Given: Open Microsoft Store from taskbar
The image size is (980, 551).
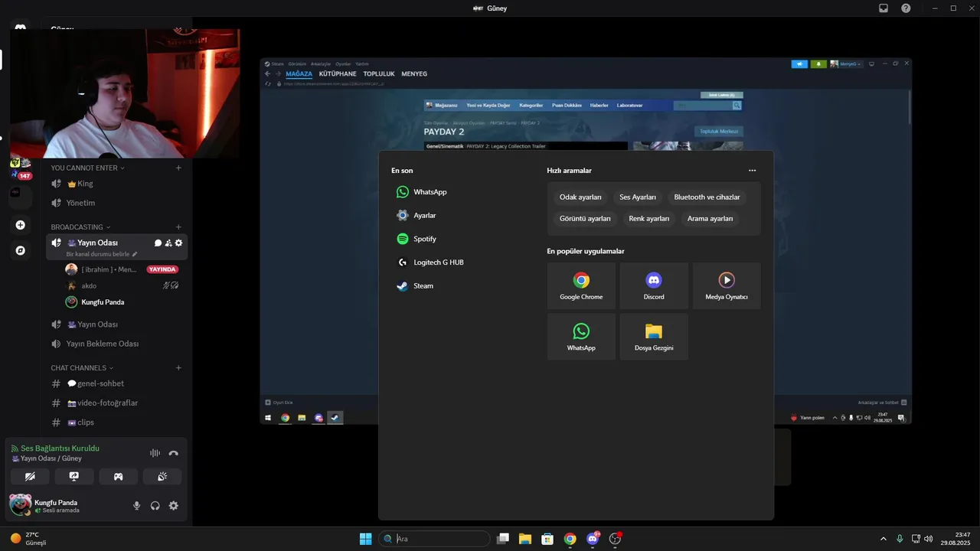Looking at the screenshot, I should (547, 539).
